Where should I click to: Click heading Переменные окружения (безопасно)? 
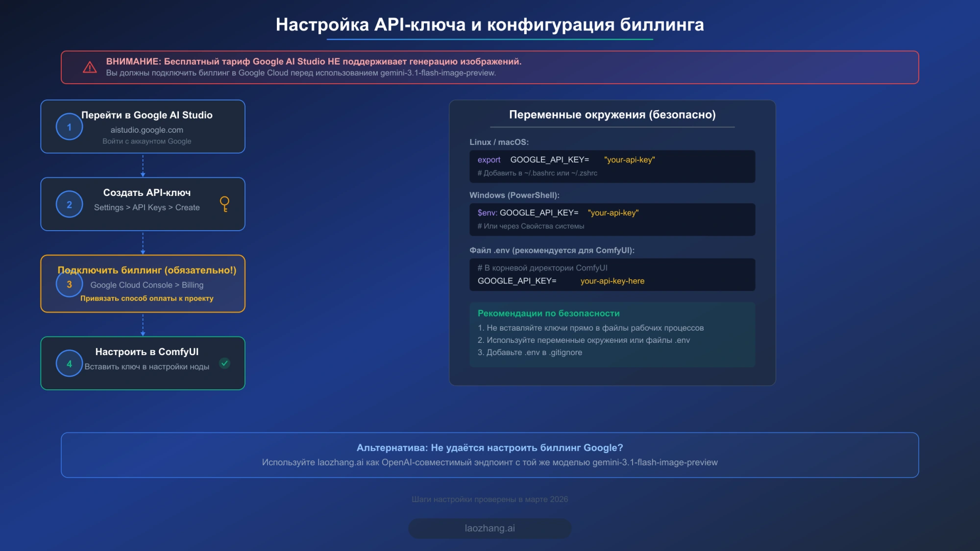click(612, 115)
